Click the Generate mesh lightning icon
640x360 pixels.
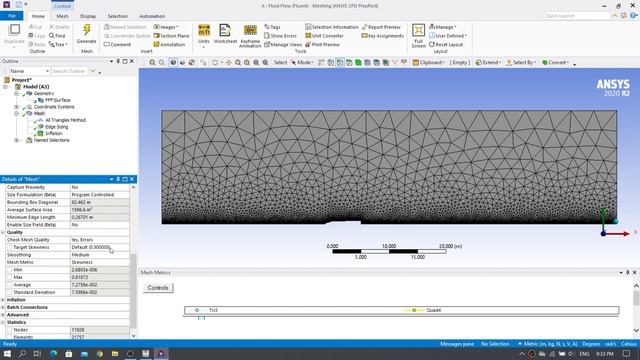(87, 30)
